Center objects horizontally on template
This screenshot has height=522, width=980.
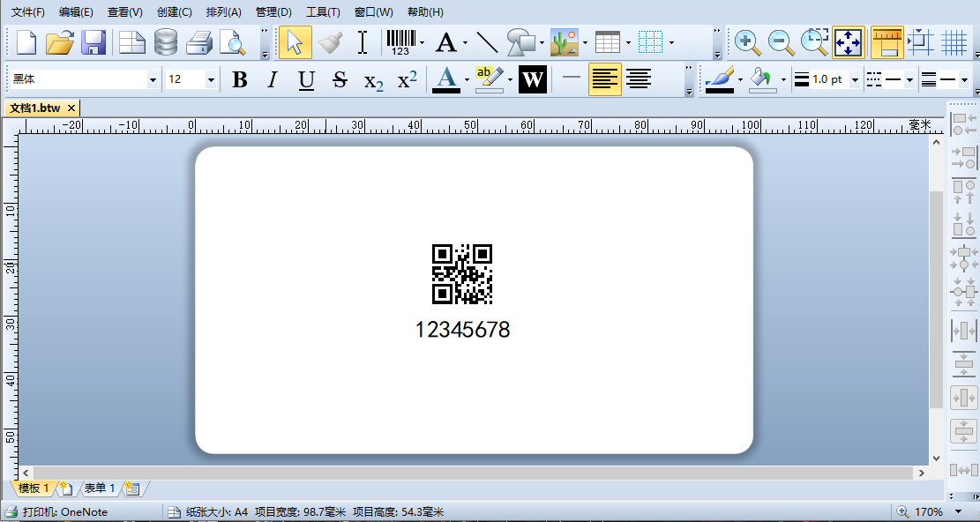click(x=963, y=397)
